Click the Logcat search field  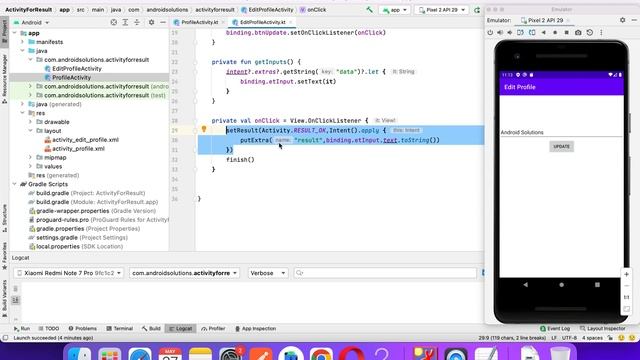(x=385, y=273)
